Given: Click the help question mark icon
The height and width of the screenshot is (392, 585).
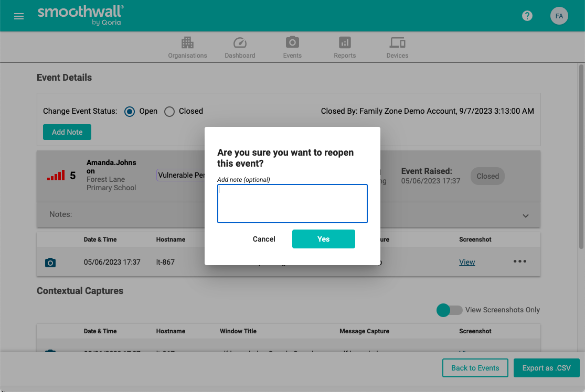Looking at the screenshot, I should pyautogui.click(x=527, y=16).
